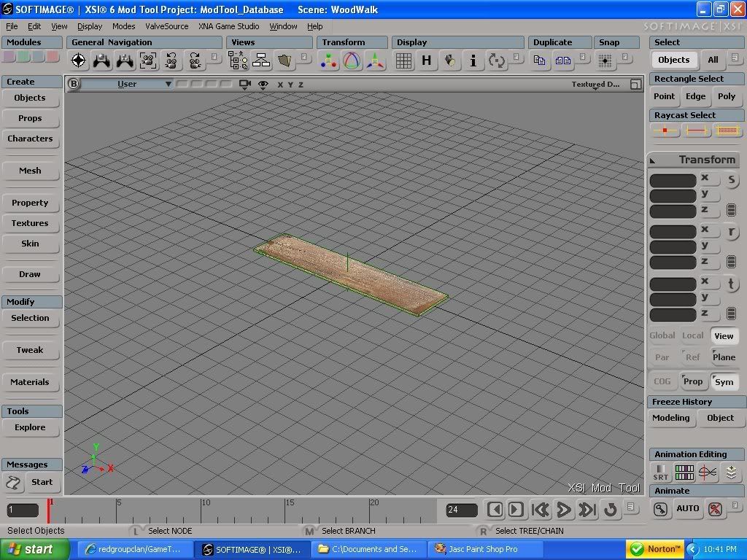Open the File menu
This screenshot has width=747, height=560.
click(x=12, y=26)
